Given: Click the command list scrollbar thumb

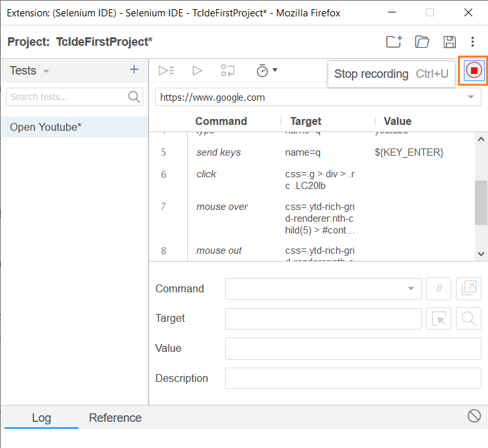Looking at the screenshot, I should 481,203.
